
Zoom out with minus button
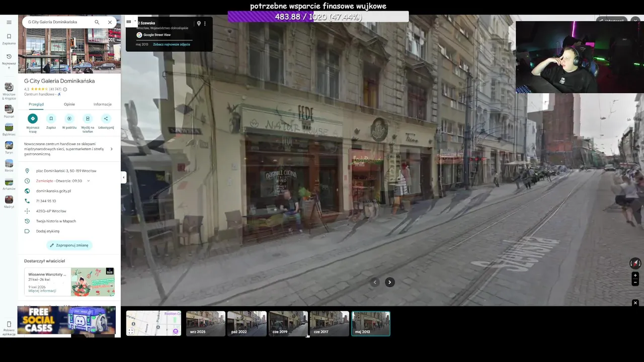[635, 283]
